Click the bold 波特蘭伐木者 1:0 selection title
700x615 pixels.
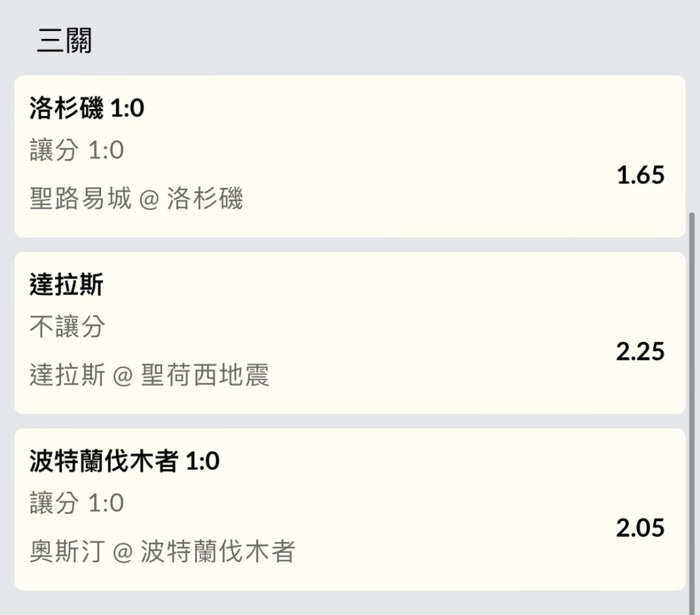pyautogui.click(x=124, y=461)
